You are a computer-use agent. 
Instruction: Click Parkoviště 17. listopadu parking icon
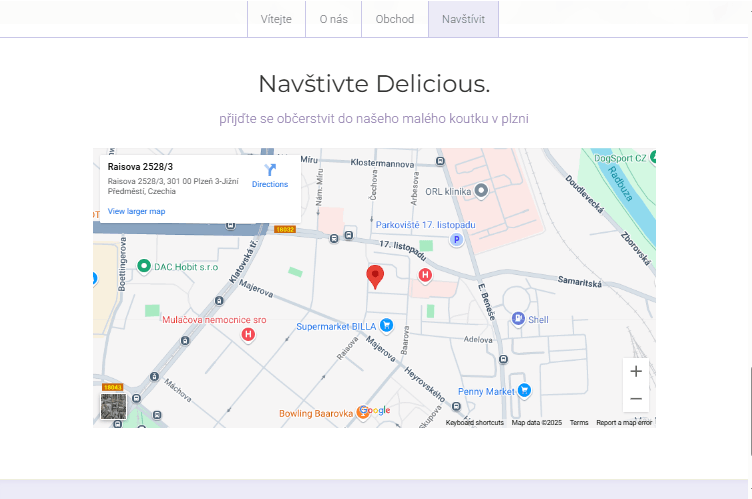coord(456,239)
